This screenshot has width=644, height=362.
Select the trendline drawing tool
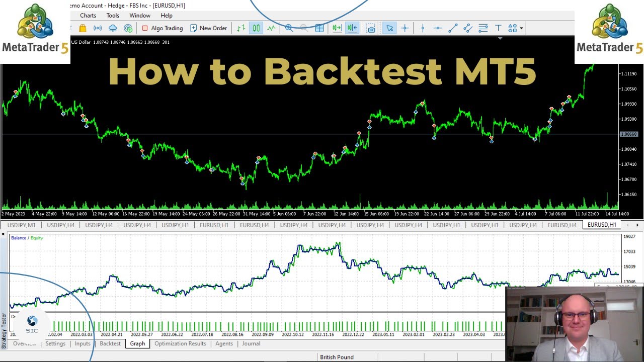click(453, 28)
